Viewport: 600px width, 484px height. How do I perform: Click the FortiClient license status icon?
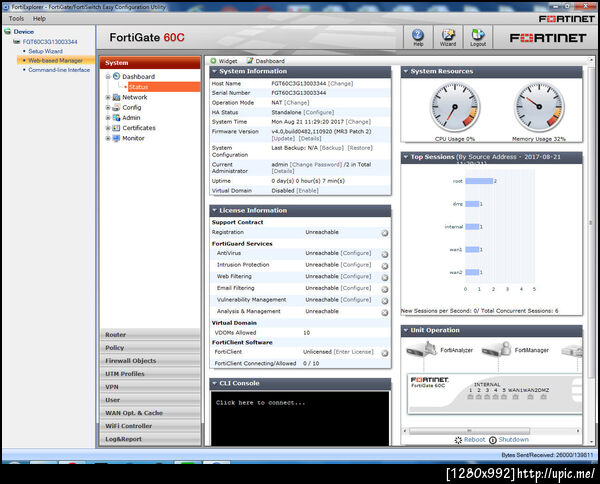[x=385, y=353]
